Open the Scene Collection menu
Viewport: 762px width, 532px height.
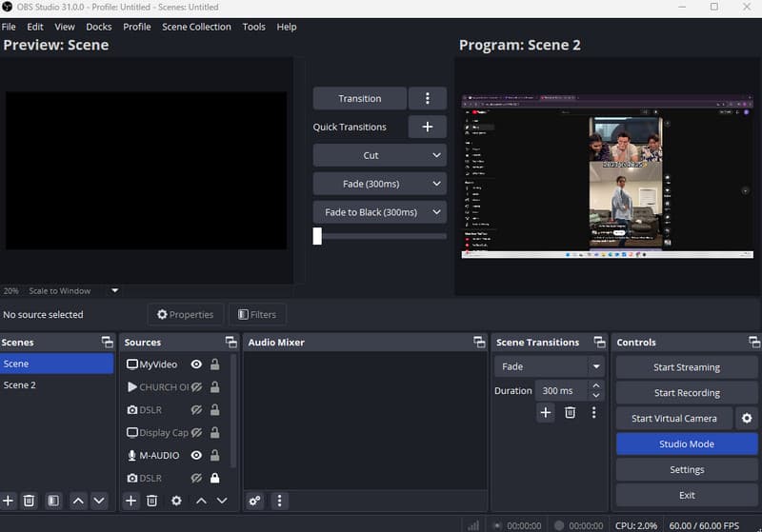tap(197, 27)
